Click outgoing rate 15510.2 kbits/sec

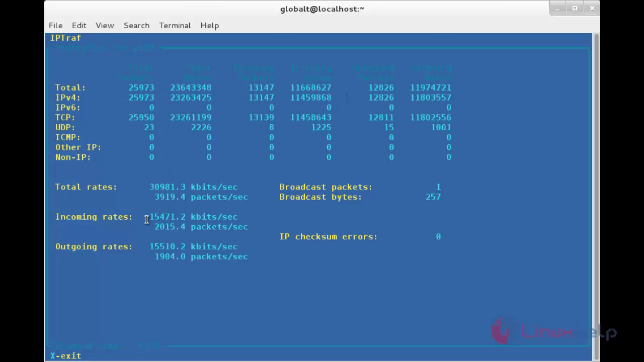[x=193, y=246]
